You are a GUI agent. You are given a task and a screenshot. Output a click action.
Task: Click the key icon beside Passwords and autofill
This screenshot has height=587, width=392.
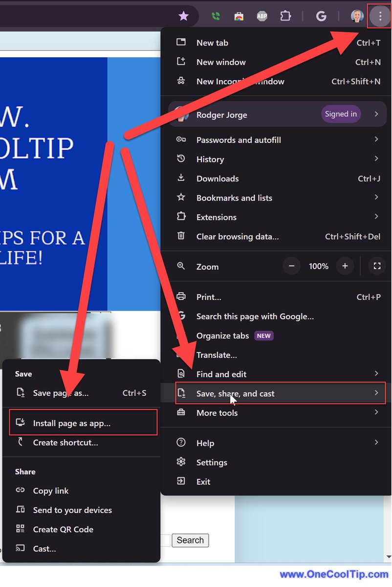(x=181, y=139)
